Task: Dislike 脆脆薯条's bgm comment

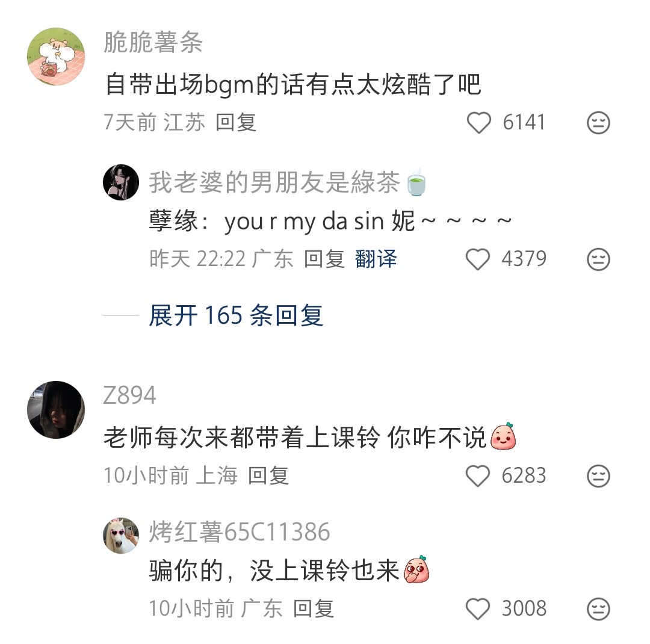Action: (x=598, y=123)
